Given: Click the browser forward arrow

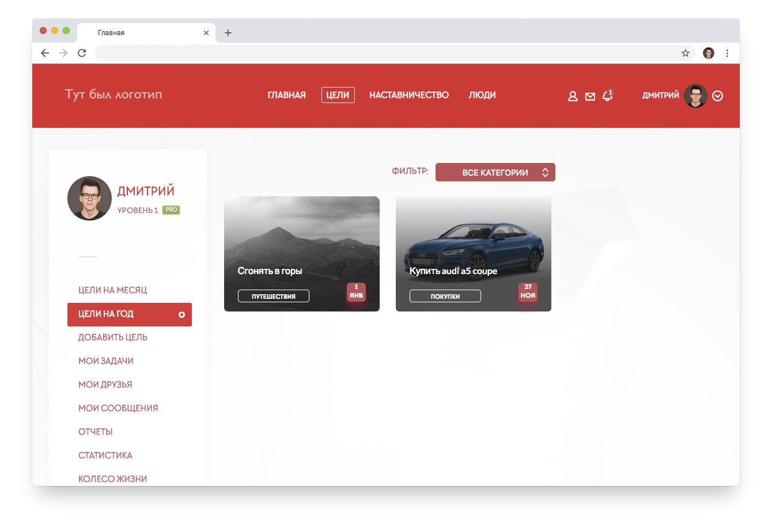Looking at the screenshot, I should pos(63,53).
